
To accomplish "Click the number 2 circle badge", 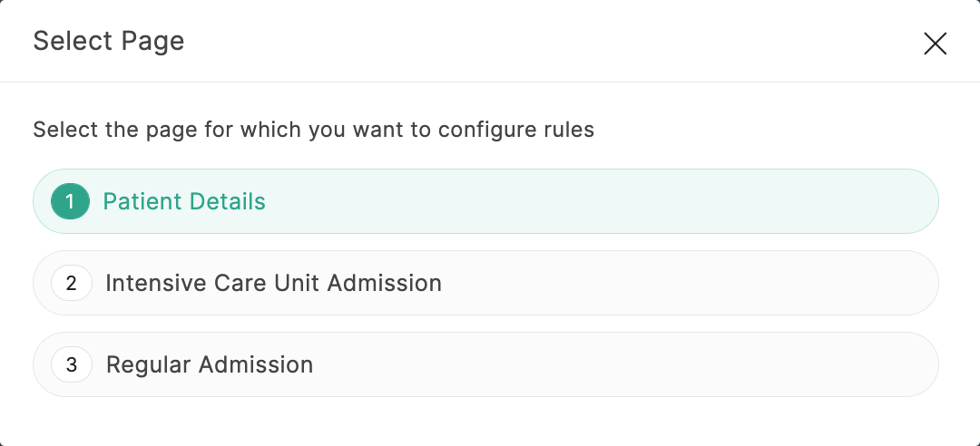I will tap(72, 283).
